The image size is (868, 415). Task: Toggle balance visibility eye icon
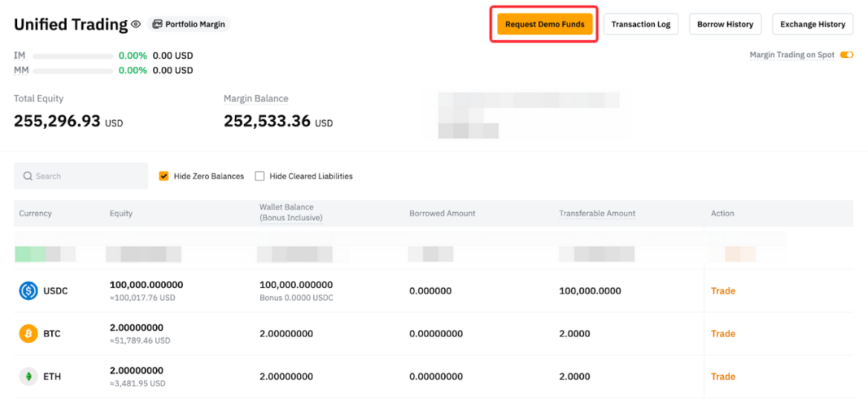pyautogui.click(x=136, y=25)
